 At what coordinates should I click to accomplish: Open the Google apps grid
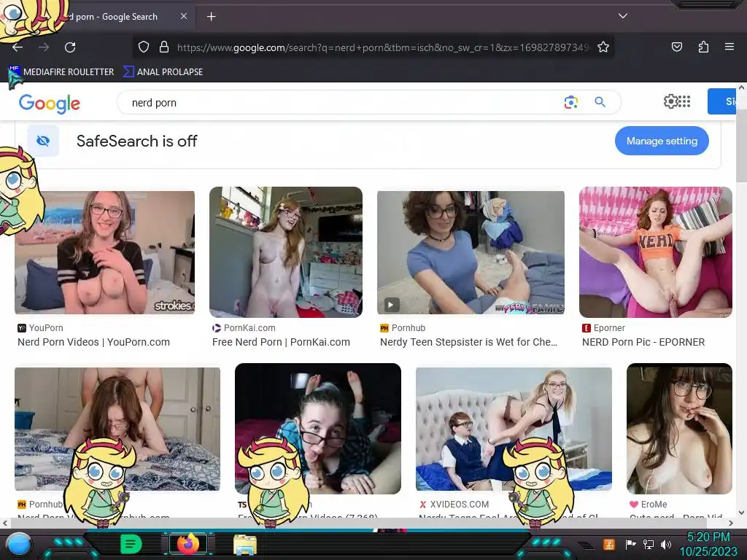(684, 101)
